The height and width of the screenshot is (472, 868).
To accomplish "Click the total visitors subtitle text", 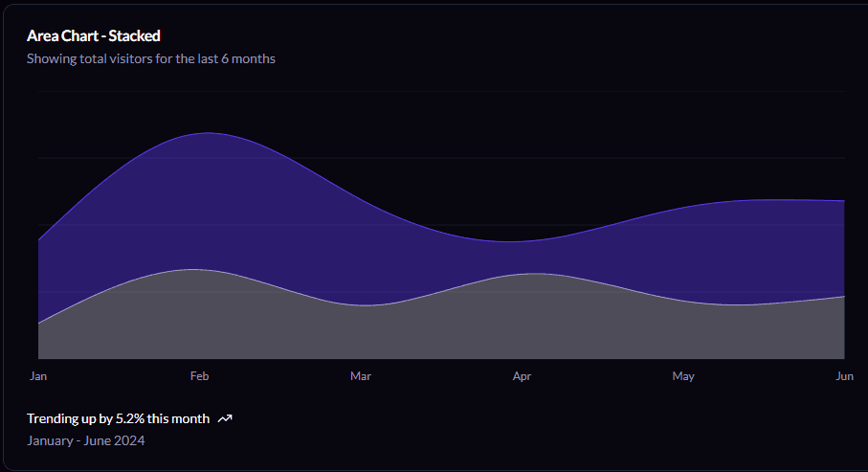I will tap(150, 58).
